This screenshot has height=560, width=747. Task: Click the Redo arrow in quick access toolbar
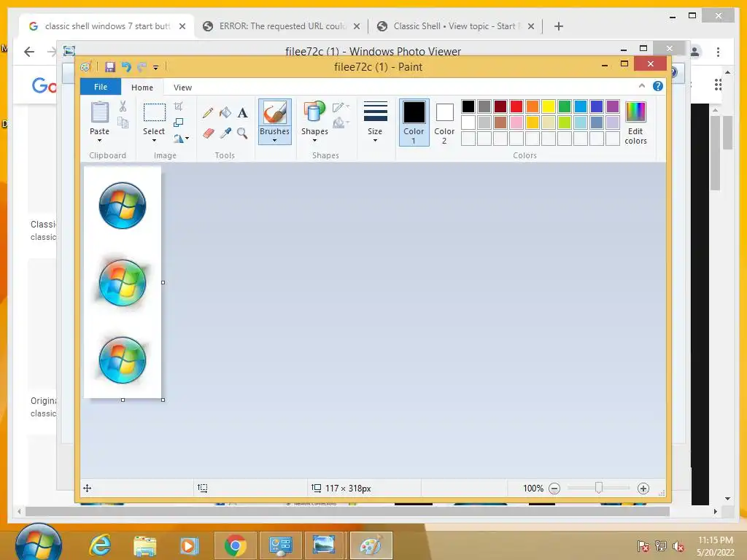[142, 66]
